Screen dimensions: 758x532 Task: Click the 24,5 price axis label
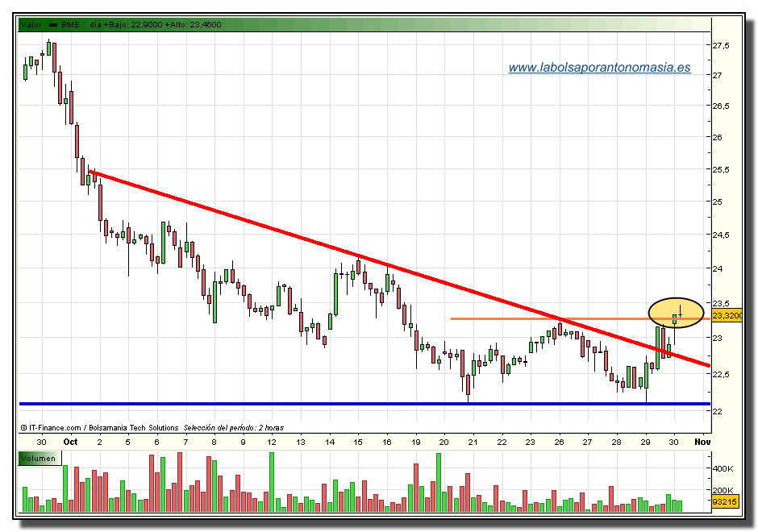click(721, 235)
